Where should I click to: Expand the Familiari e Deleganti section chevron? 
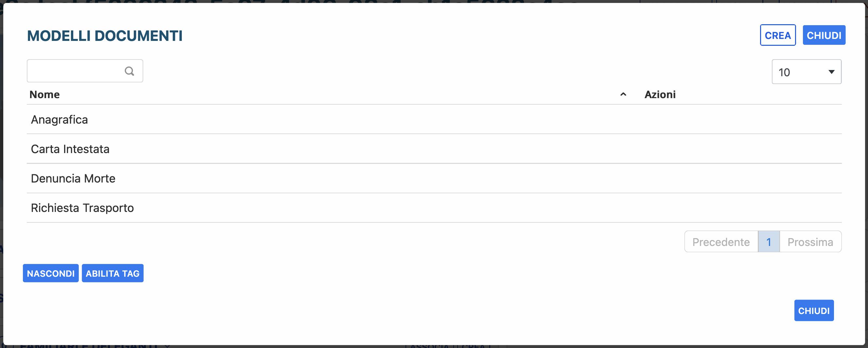pyautogui.click(x=167, y=346)
